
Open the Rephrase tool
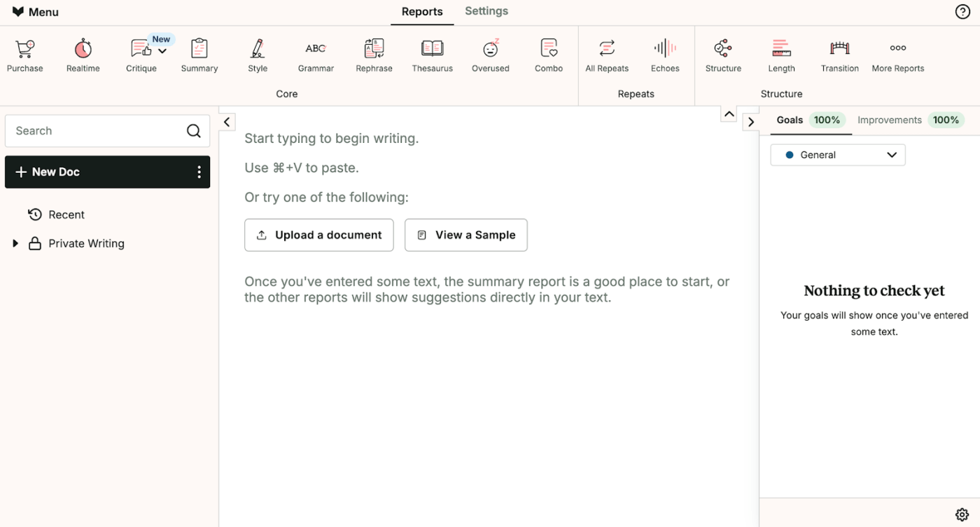374,56
